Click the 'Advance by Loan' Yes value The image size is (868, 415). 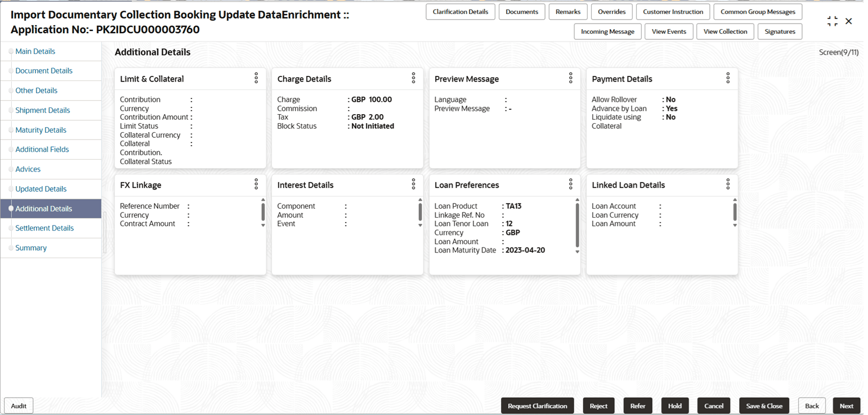coord(672,109)
